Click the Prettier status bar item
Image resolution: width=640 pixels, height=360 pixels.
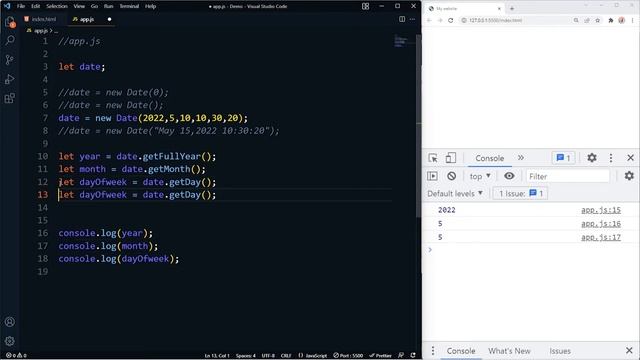coord(380,356)
